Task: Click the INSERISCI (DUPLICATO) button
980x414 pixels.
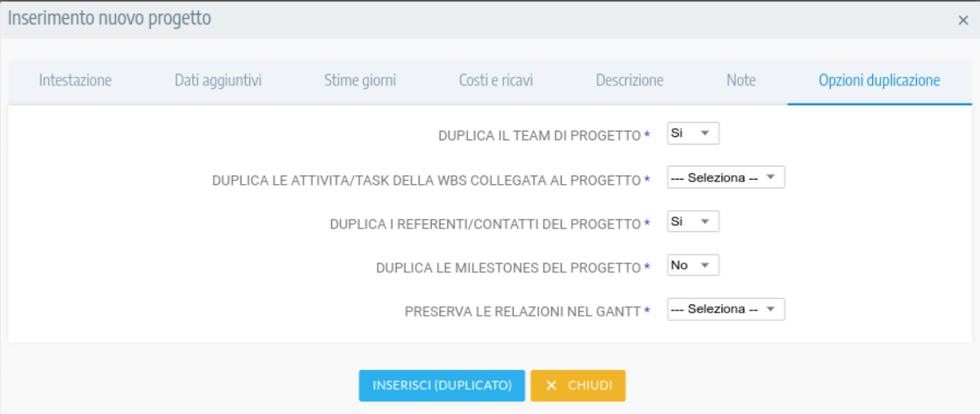Action: tap(442, 385)
